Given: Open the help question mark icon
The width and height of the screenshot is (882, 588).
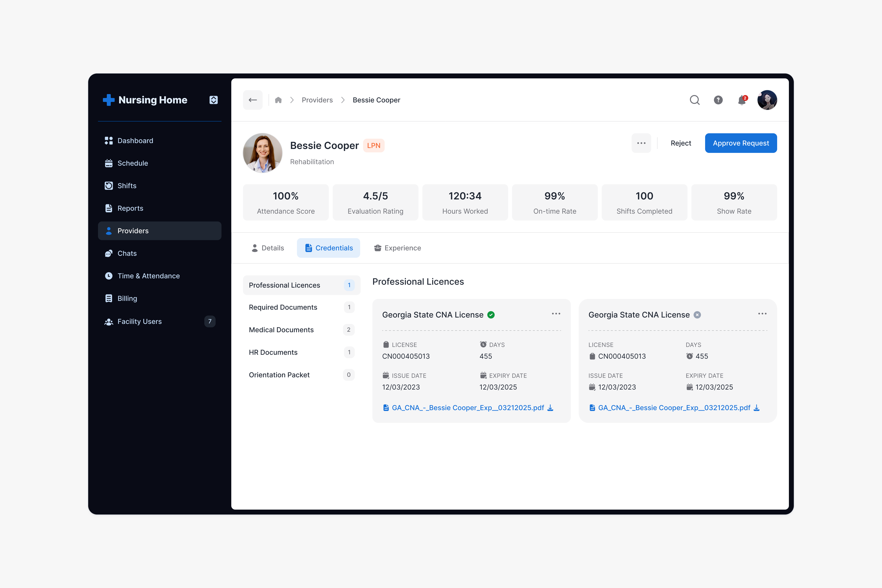Looking at the screenshot, I should pos(718,100).
